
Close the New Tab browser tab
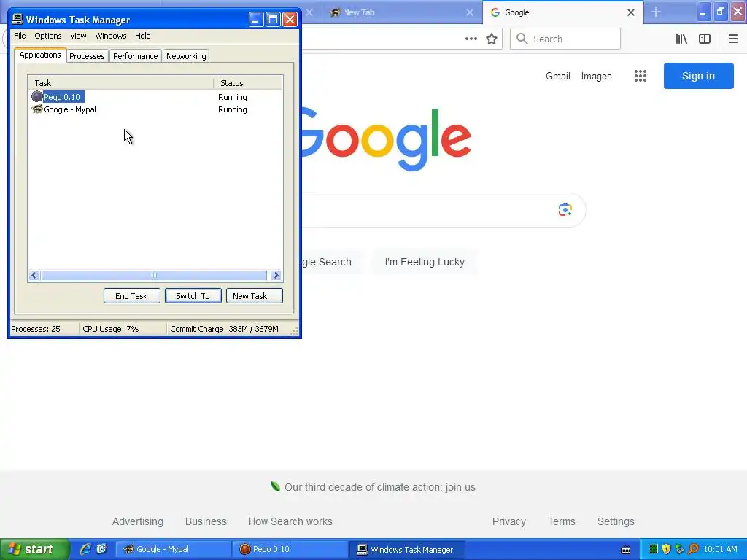(470, 12)
